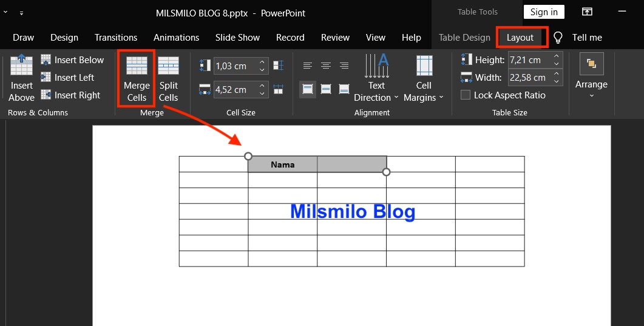Image resolution: width=644 pixels, height=326 pixels.
Task: Click the cell width field 4,52 cm
Action: pos(236,89)
